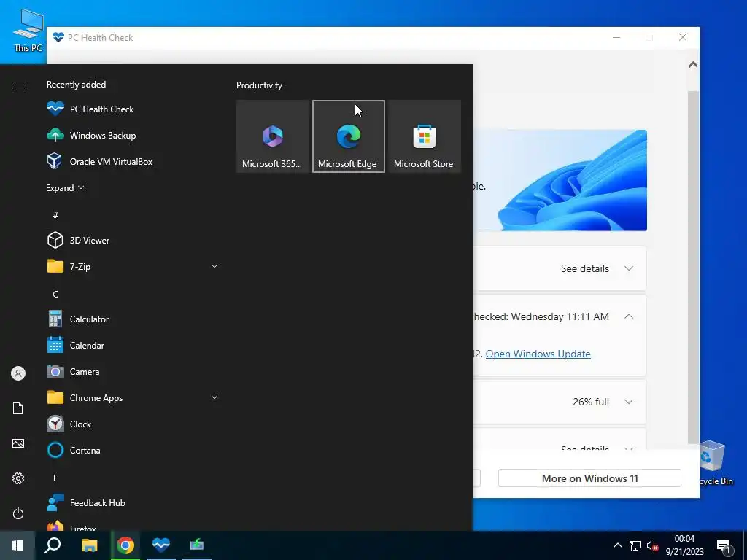Image resolution: width=747 pixels, height=560 pixels.
Task: Click the Power button in Start
Action: [x=18, y=513]
